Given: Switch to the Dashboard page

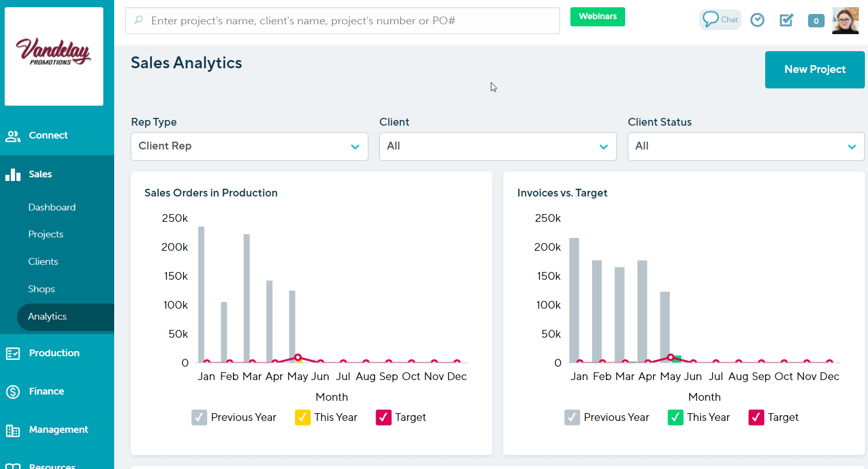Looking at the screenshot, I should click(52, 207).
